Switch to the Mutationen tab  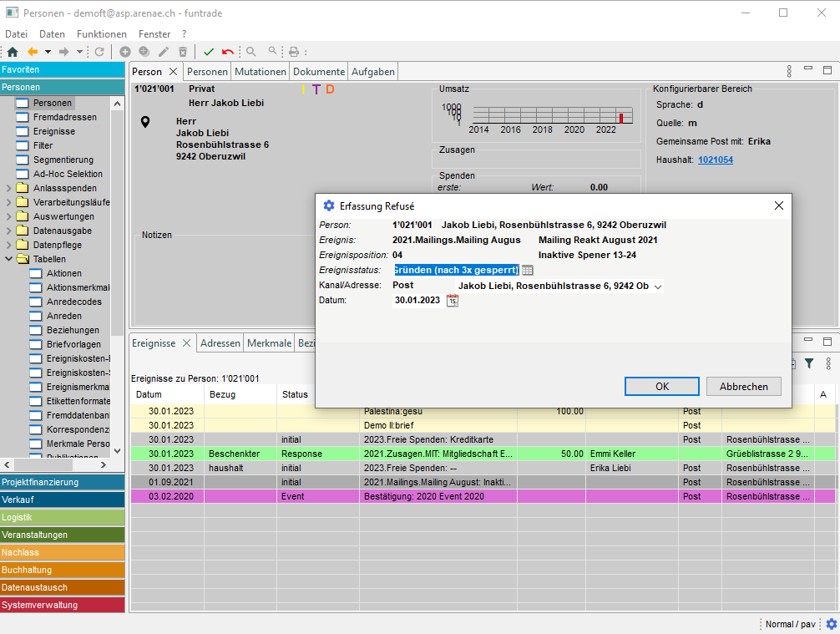(x=260, y=72)
